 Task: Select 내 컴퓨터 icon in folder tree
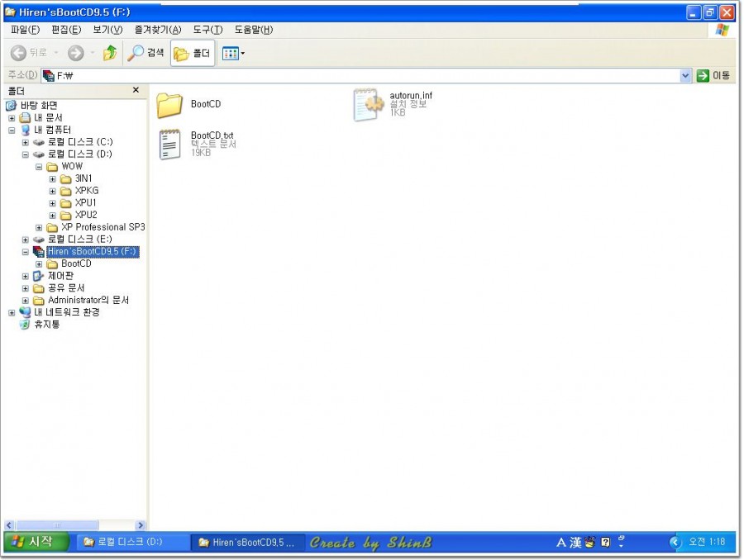pos(25,130)
